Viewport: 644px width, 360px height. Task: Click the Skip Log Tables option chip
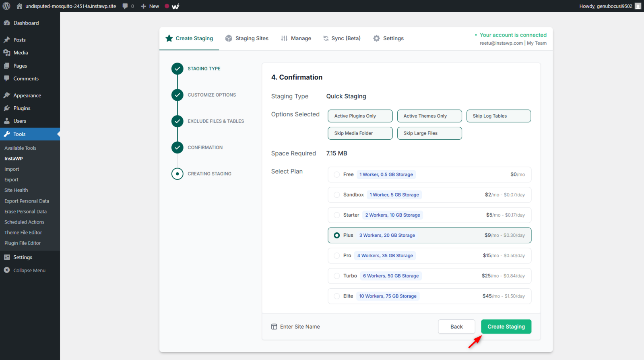(x=499, y=116)
